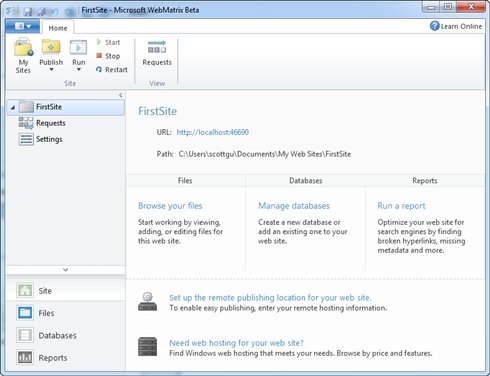The height and width of the screenshot is (376, 490).
Task: Collapse the left navigation pane
Action: pyautogui.click(x=121, y=95)
